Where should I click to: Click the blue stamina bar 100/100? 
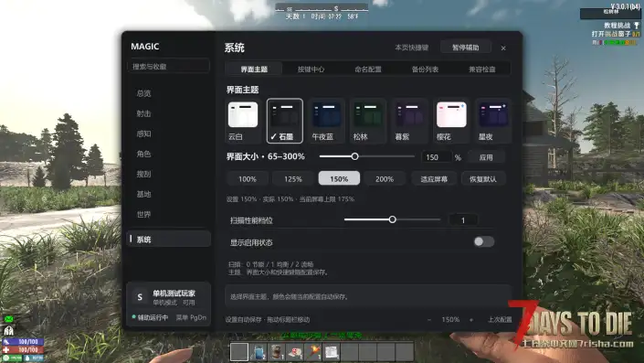point(23,342)
